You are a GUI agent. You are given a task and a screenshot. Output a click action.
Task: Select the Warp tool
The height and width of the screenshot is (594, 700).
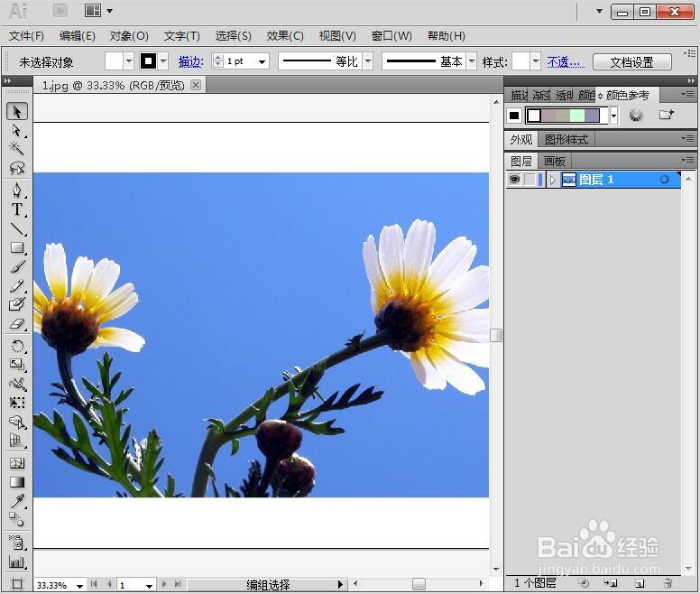[17, 384]
